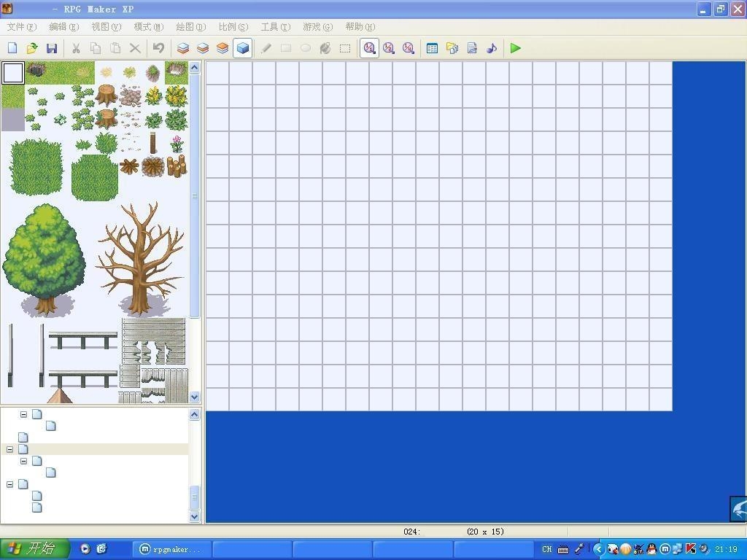
Task: Create a new project with toolbar icon
Action: (x=12, y=48)
